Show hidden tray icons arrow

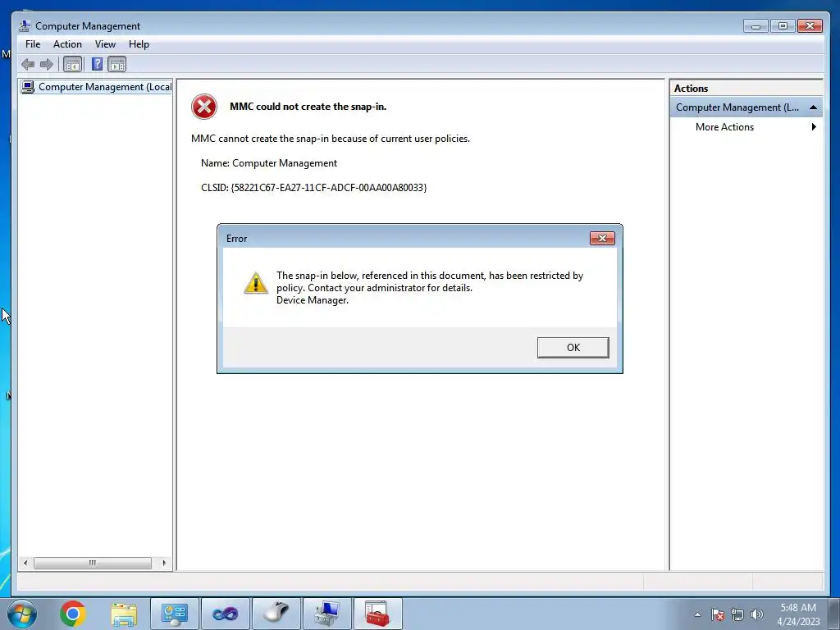697,614
